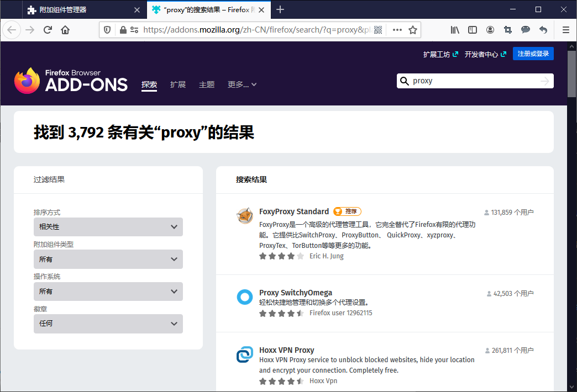
Task: Open the 扩展 navigation item
Action: click(178, 84)
